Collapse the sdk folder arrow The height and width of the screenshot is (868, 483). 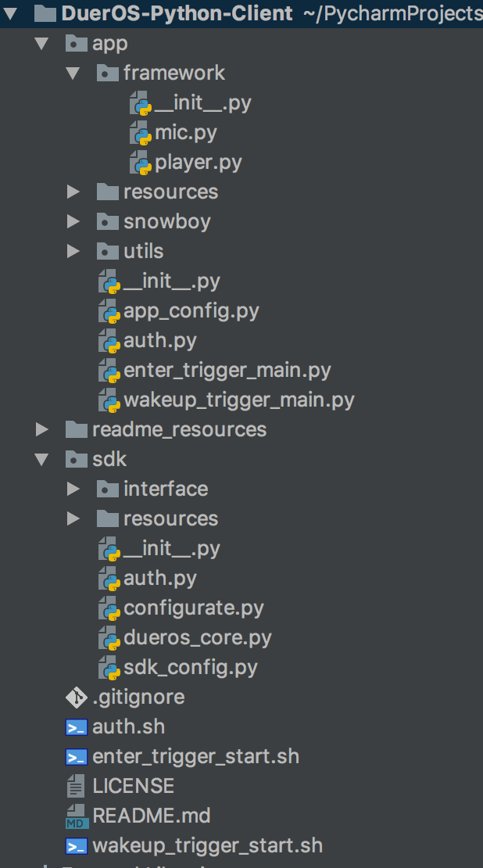41,459
